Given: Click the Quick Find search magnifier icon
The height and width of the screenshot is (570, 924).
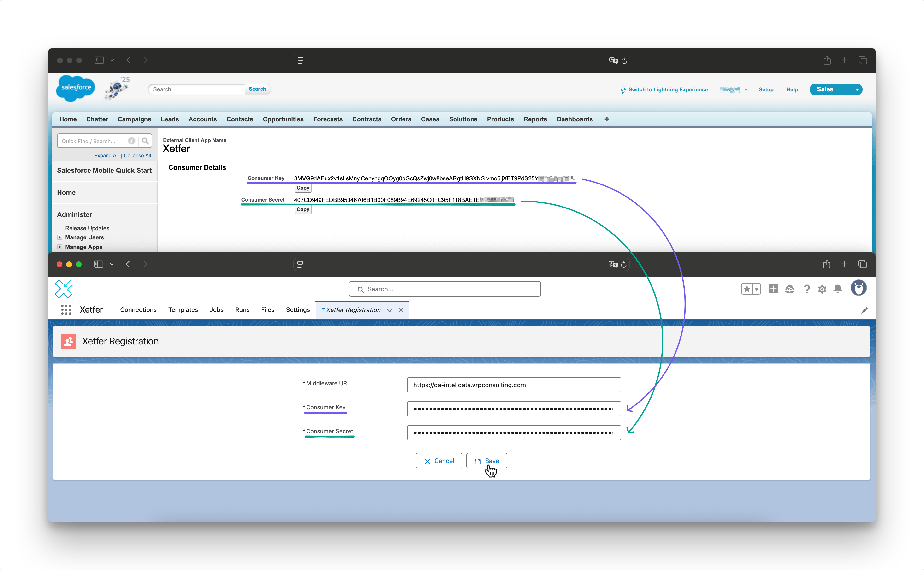Looking at the screenshot, I should (145, 141).
